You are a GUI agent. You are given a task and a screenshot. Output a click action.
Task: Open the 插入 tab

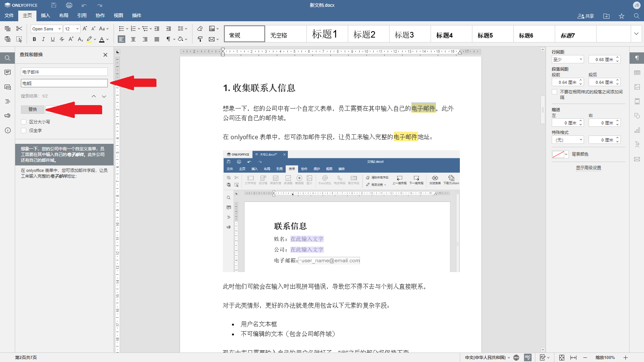tap(45, 16)
